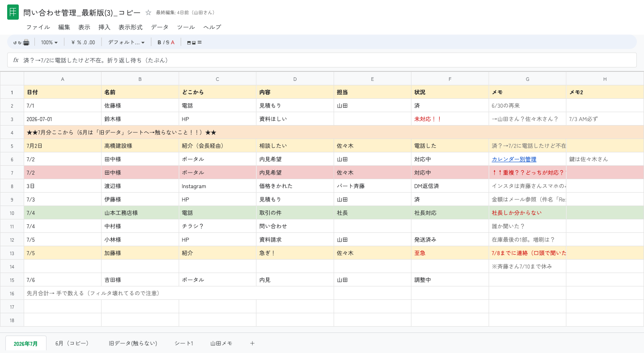Open the green Sheets home logo
This screenshot has width=644, height=353.
pyautogui.click(x=13, y=13)
